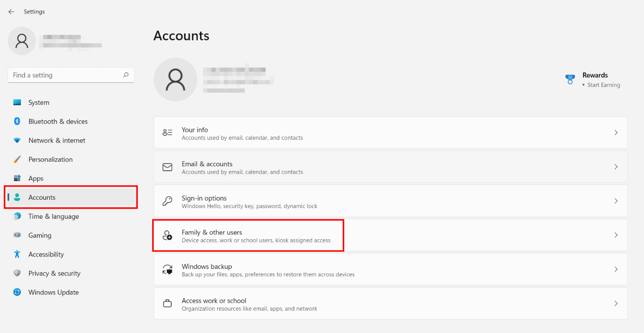Click Start Earning under Rewards
Viewport: 644px width, 333px height.
tap(604, 85)
